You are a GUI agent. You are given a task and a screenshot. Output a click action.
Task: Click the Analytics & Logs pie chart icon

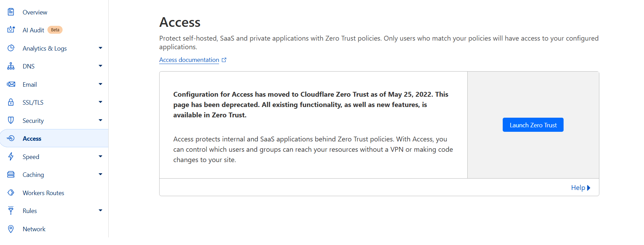pos(11,48)
